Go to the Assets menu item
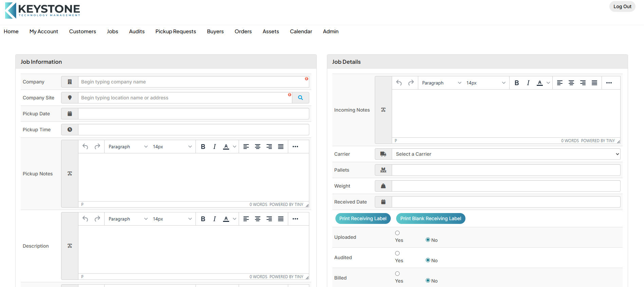Image resolution: width=644 pixels, height=287 pixels. (271, 32)
